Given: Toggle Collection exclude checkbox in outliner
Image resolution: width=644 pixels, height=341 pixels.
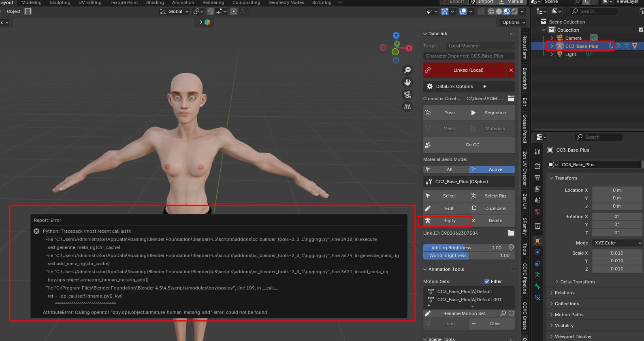Looking at the screenshot, I should coord(641,30).
